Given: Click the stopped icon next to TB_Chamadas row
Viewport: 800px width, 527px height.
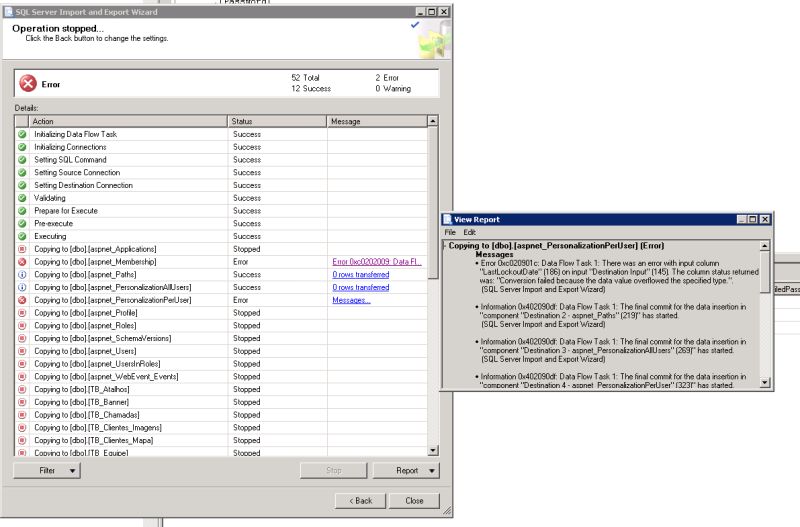Looking at the screenshot, I should (22, 415).
